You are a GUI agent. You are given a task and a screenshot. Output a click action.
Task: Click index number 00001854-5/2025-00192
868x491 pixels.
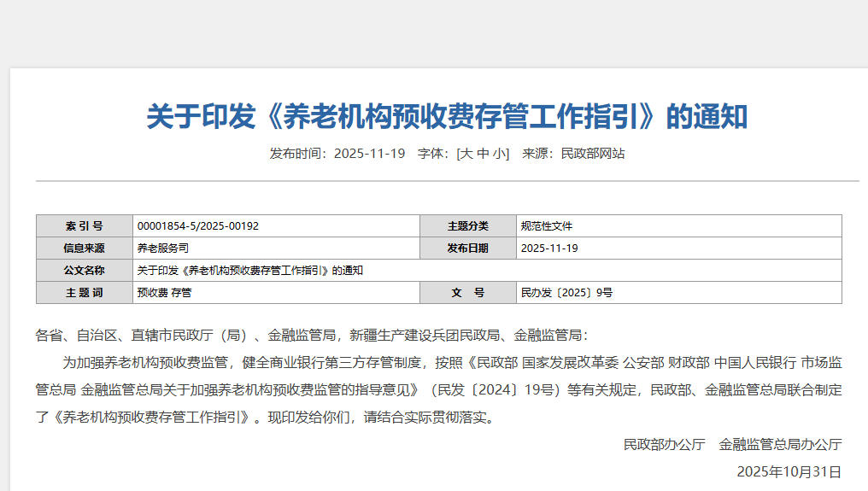click(x=197, y=226)
